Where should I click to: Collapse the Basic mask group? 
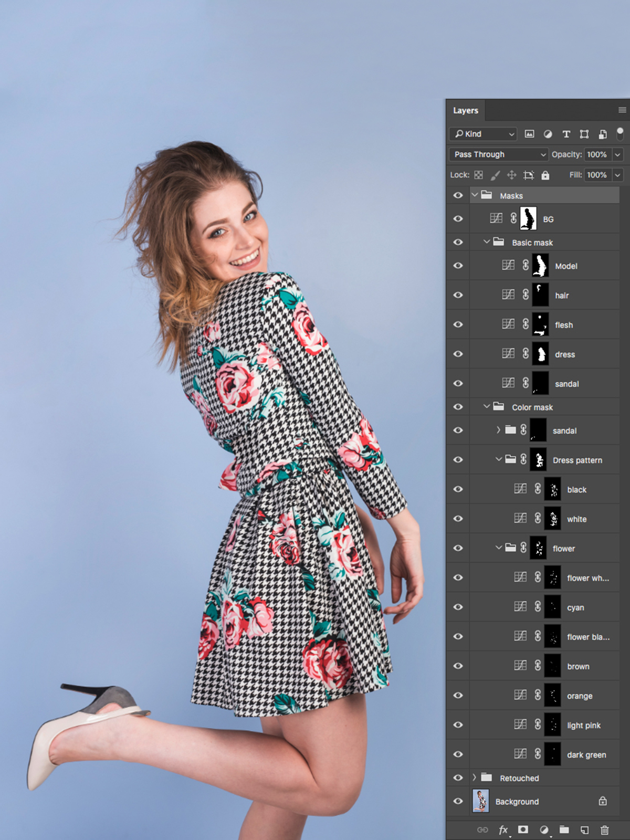click(487, 242)
